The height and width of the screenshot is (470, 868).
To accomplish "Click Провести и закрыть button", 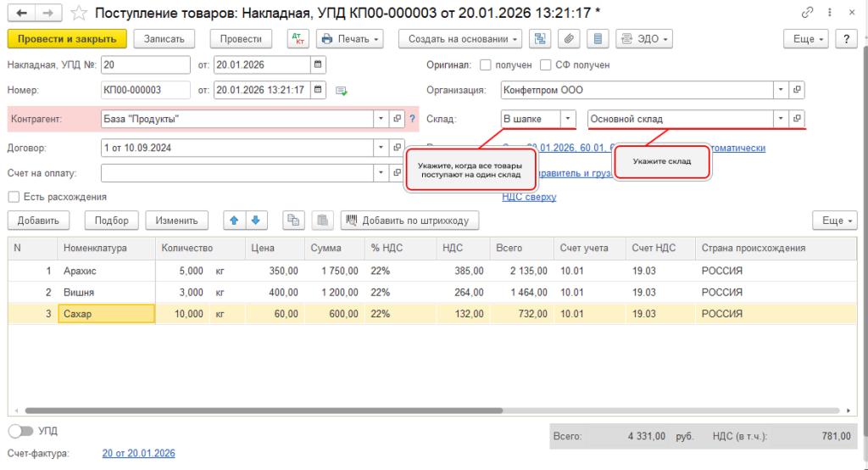I will pos(67,39).
